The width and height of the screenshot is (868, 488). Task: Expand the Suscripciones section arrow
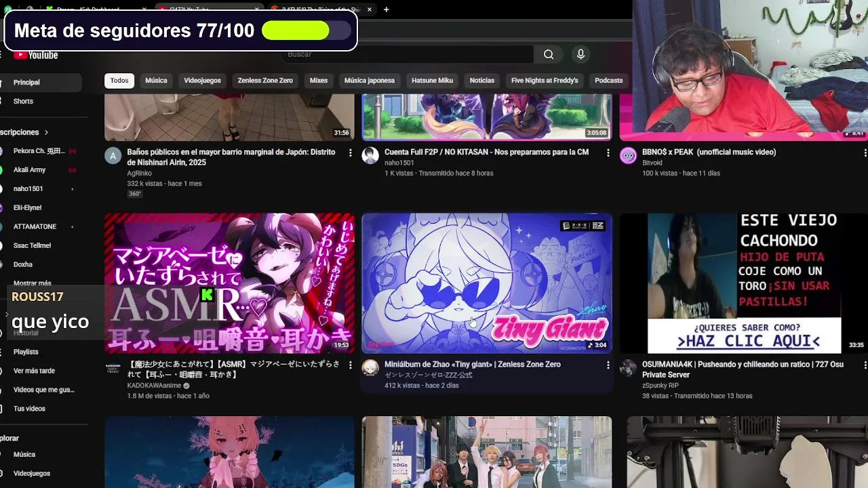point(46,132)
